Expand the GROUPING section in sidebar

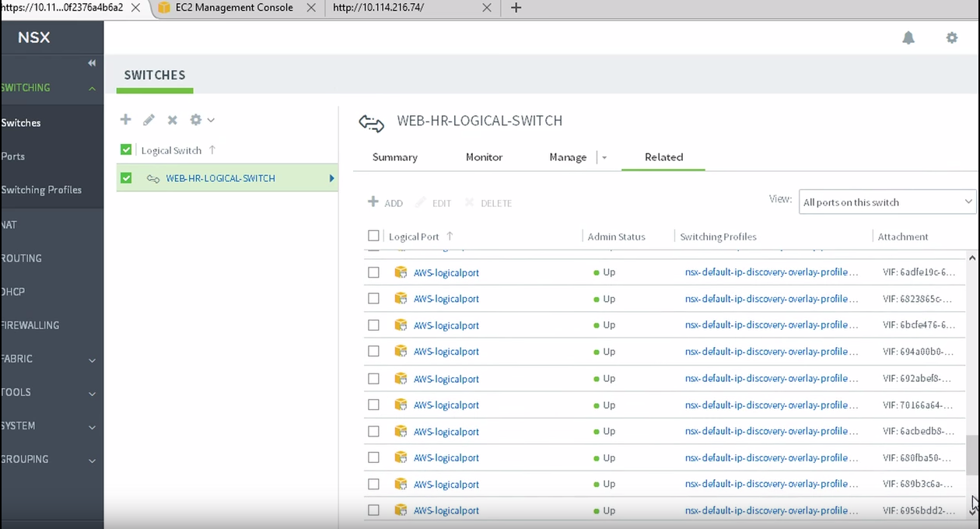[x=92, y=461]
